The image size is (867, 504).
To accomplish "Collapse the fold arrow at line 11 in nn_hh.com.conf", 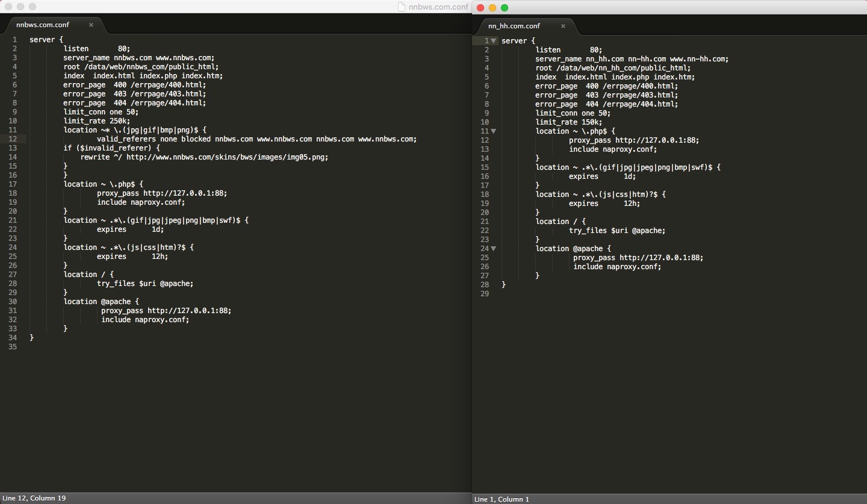I will click(x=493, y=131).
